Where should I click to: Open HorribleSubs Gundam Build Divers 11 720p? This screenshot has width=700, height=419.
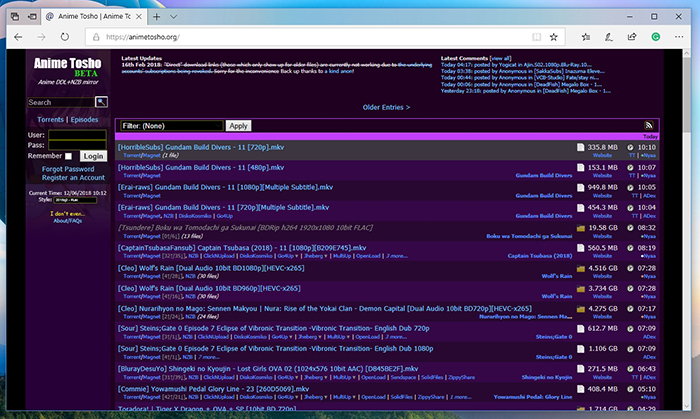coord(201,147)
